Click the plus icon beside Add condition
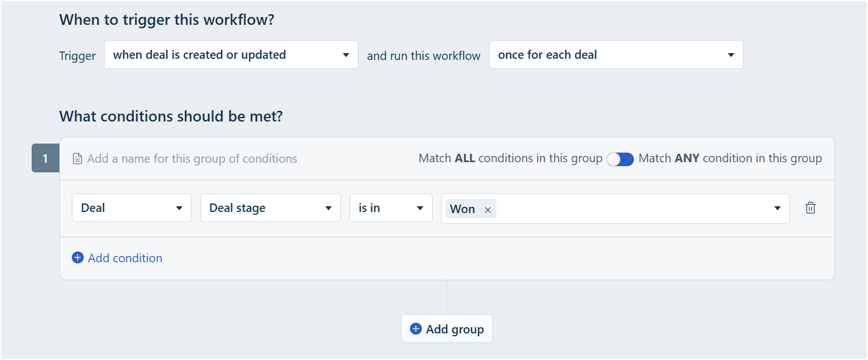 pyautogui.click(x=77, y=258)
